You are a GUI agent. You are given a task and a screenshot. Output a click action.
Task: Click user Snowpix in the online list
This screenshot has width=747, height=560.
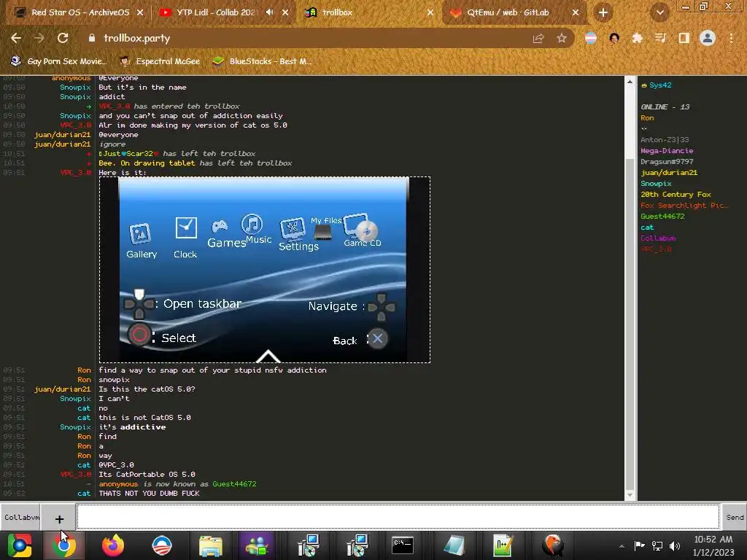point(656,183)
